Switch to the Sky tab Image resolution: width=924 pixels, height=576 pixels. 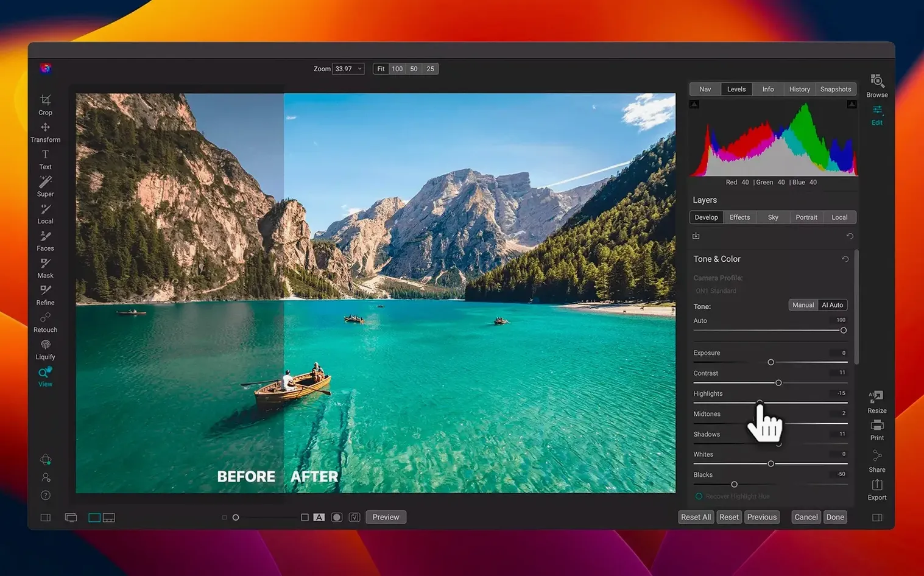773,217
